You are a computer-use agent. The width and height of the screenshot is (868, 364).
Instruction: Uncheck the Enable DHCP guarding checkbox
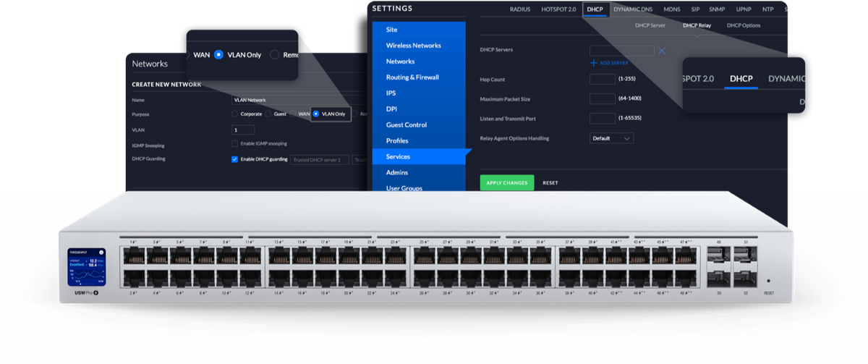pyautogui.click(x=234, y=159)
